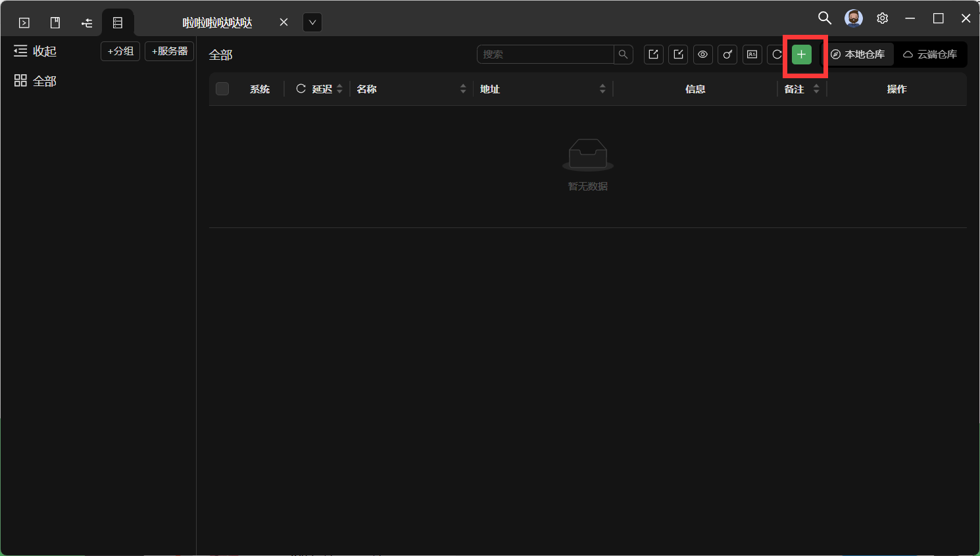Screen dimensions: 980x556
Task: Open the key management icon
Action: pyautogui.click(x=727, y=55)
